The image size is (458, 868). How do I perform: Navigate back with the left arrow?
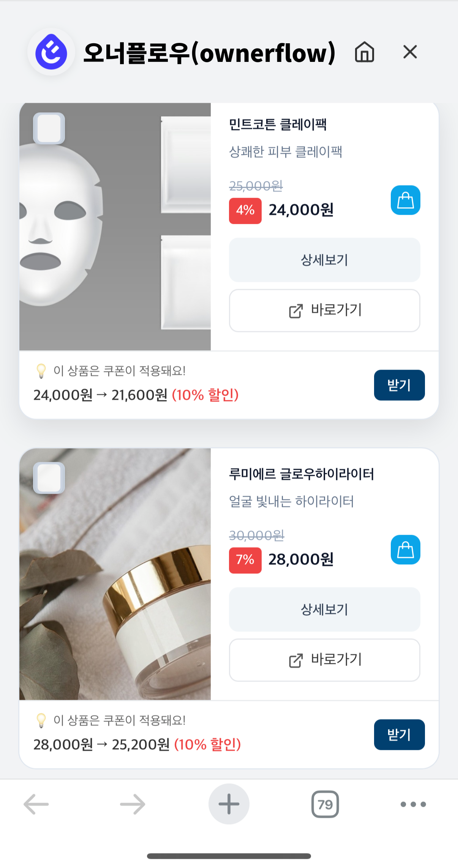pyautogui.click(x=36, y=804)
